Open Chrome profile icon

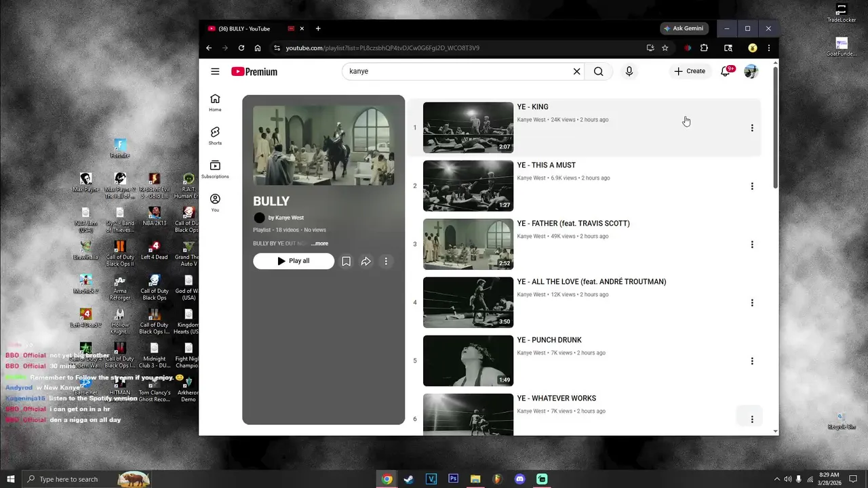click(x=752, y=48)
